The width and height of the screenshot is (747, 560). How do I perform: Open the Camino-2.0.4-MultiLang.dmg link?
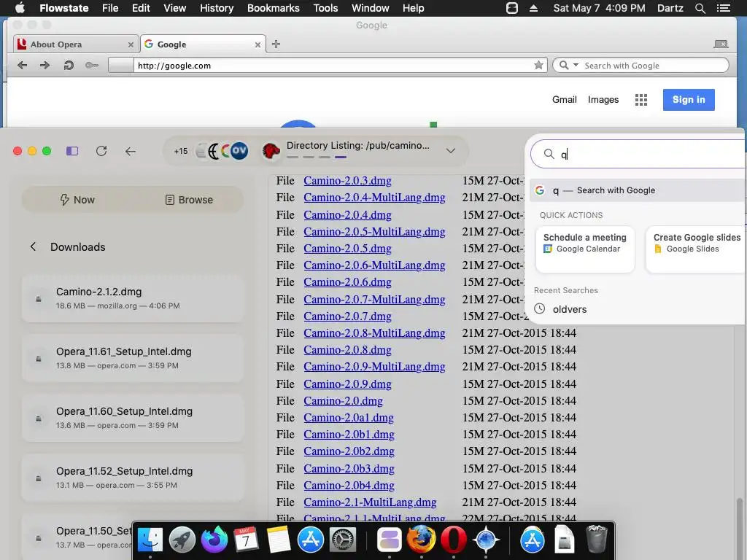pyautogui.click(x=374, y=197)
